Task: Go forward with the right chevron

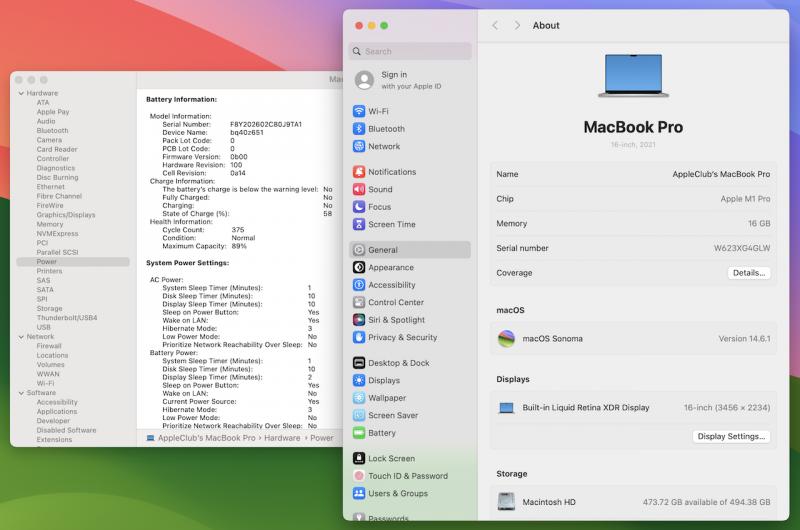Action: (517, 26)
